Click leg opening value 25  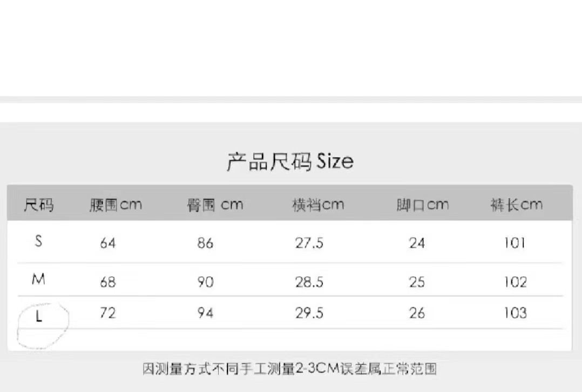(417, 282)
